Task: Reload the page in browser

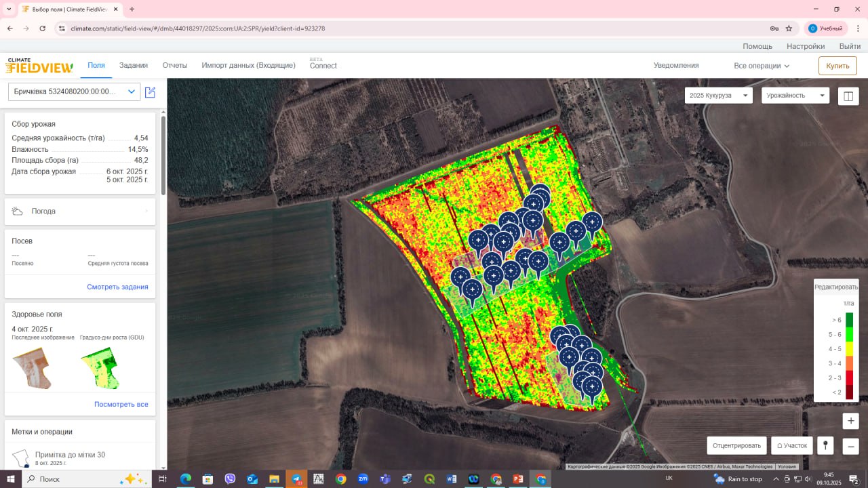Action: point(43,28)
